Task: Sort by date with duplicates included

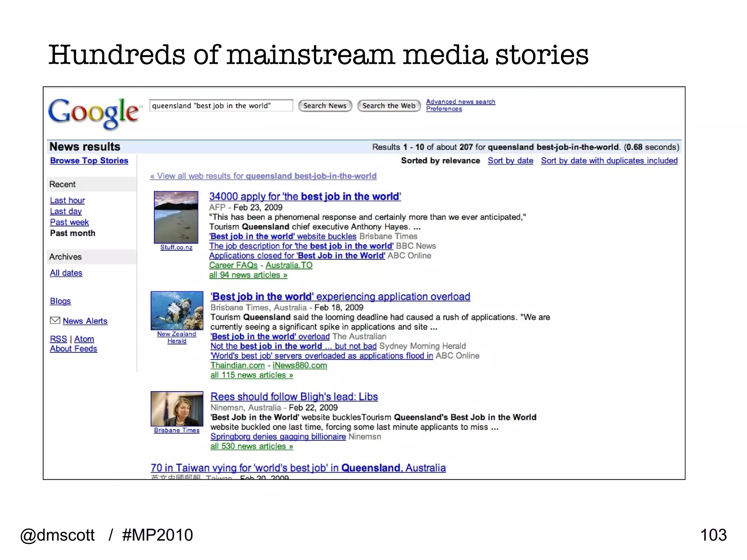Action: click(x=609, y=161)
